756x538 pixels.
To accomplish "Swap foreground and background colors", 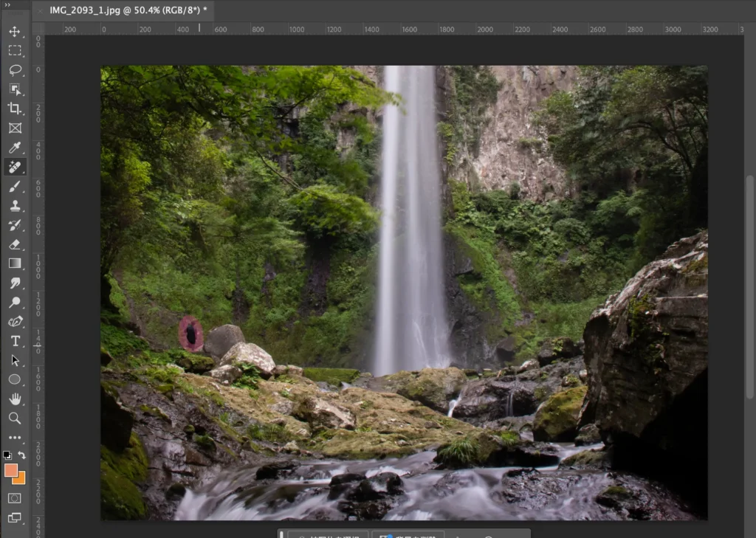I will [x=22, y=455].
